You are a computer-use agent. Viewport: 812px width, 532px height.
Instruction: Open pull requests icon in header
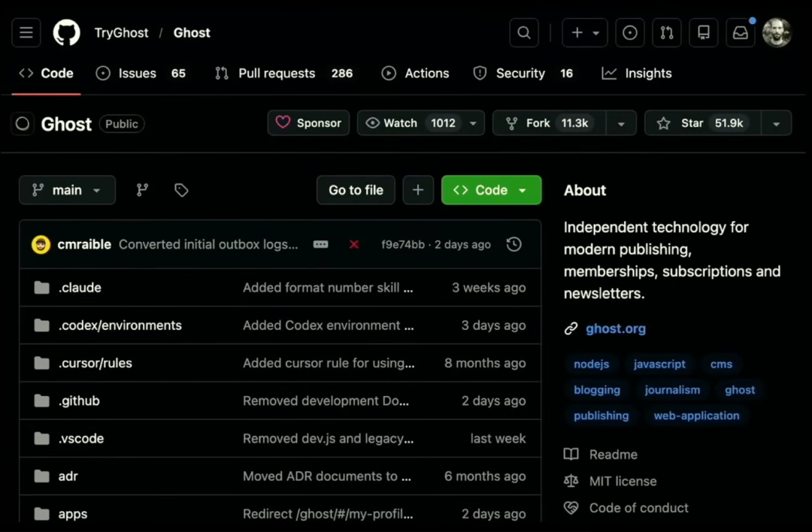tap(667, 33)
